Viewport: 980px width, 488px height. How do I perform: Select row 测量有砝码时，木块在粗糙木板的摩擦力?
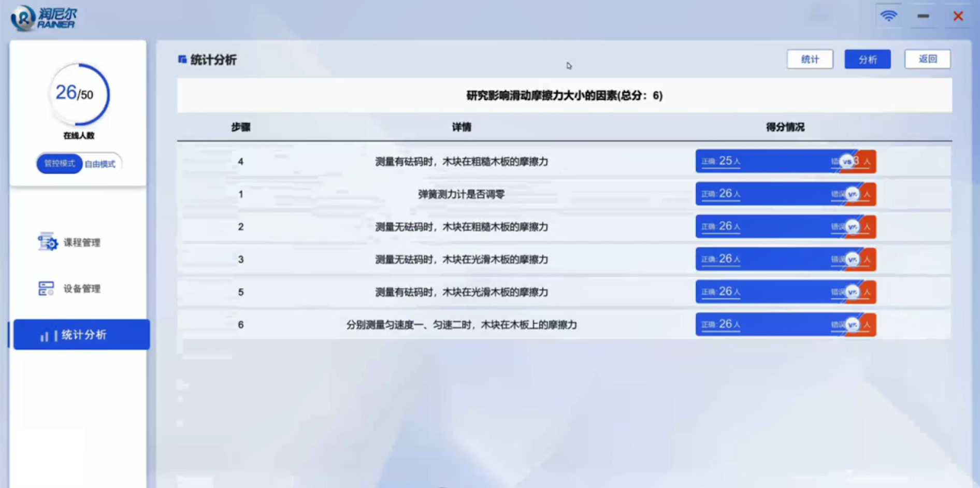point(564,162)
